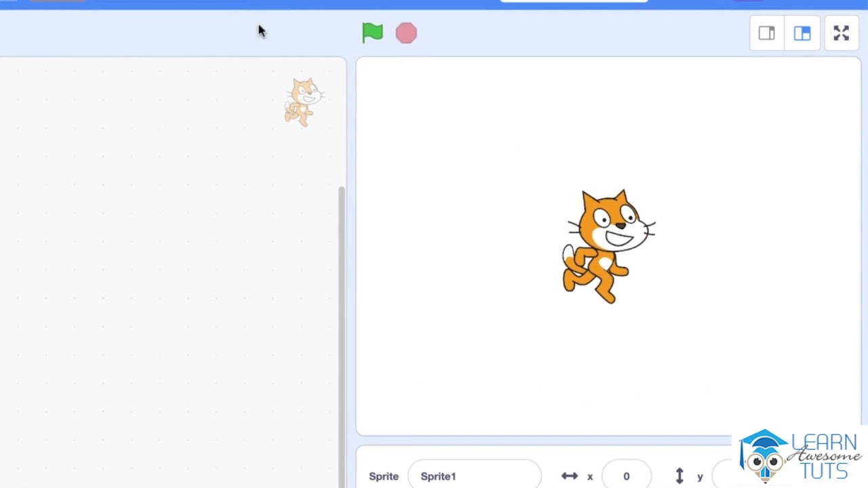The image size is (868, 488).
Task: Click the faded cat watermark in code area
Action: point(304,102)
